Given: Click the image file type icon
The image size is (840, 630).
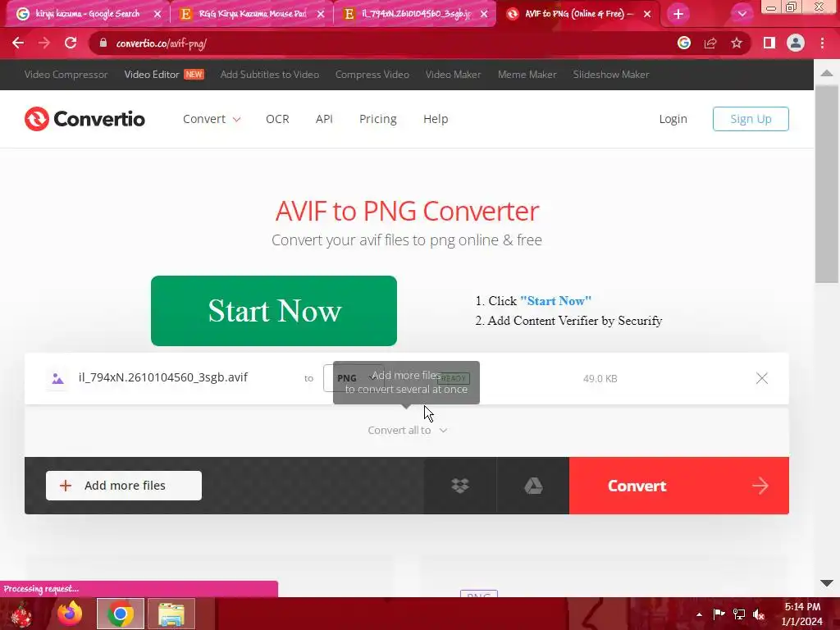Looking at the screenshot, I should [x=58, y=379].
